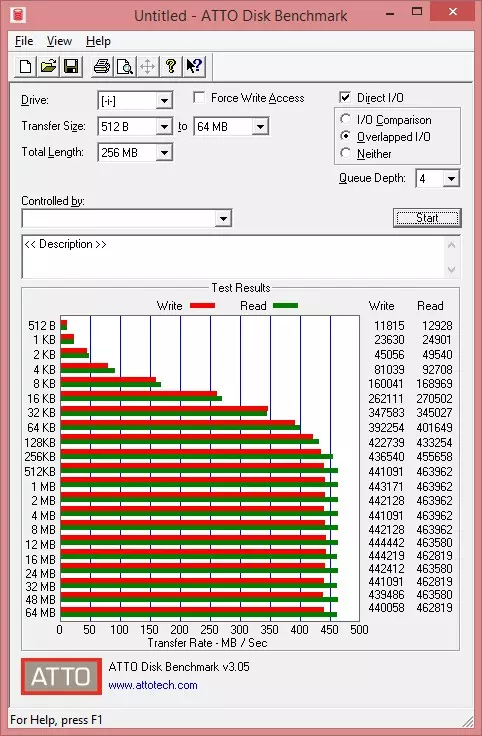Image resolution: width=482 pixels, height=736 pixels.
Task: Click the 32 KB row label
Action: [42, 413]
